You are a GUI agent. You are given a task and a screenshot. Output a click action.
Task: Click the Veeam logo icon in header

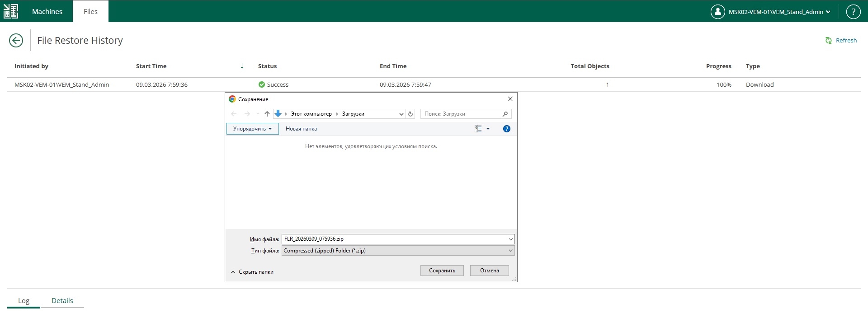click(x=11, y=11)
